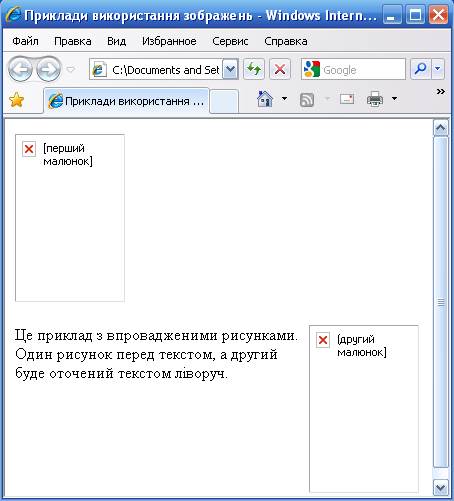This screenshot has height=501, width=454.
Task: Click the scrollbar down arrow
Action: [441, 487]
